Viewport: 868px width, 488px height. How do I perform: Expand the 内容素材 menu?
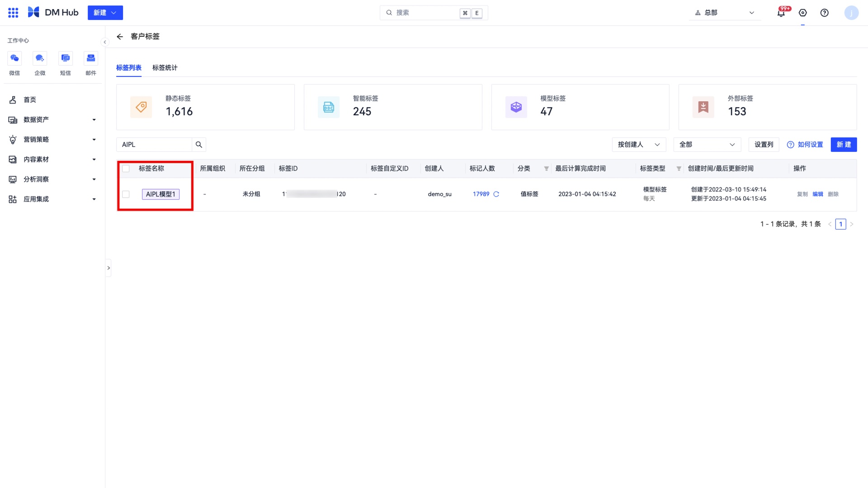[x=52, y=160]
